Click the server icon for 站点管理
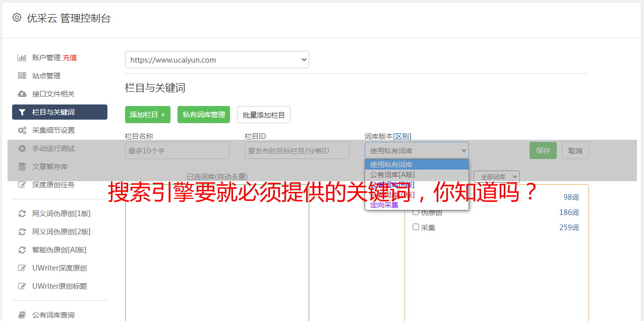Image resolution: width=644 pixels, height=321 pixels. click(x=22, y=76)
